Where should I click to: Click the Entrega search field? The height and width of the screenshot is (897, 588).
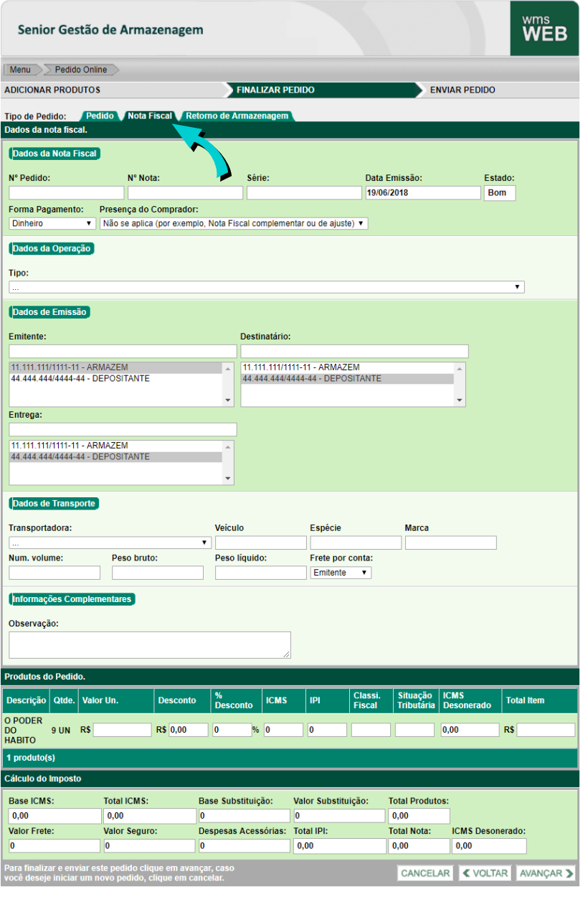(123, 429)
